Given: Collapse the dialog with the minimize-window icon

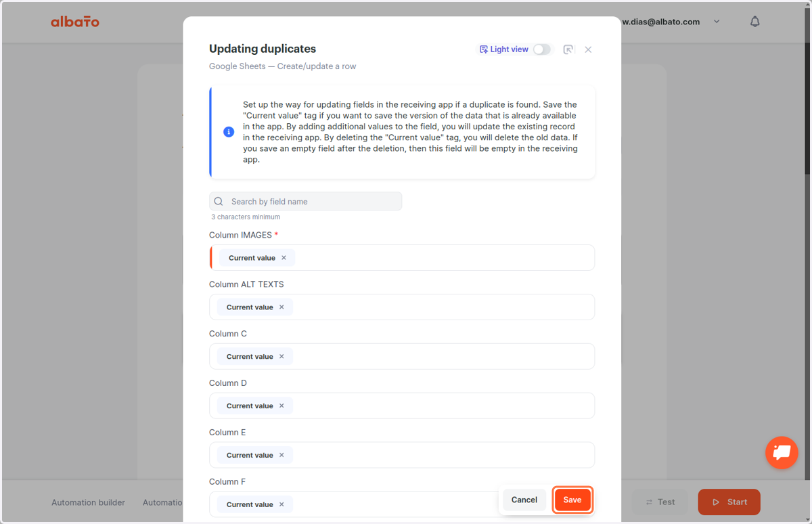Looking at the screenshot, I should [568, 49].
